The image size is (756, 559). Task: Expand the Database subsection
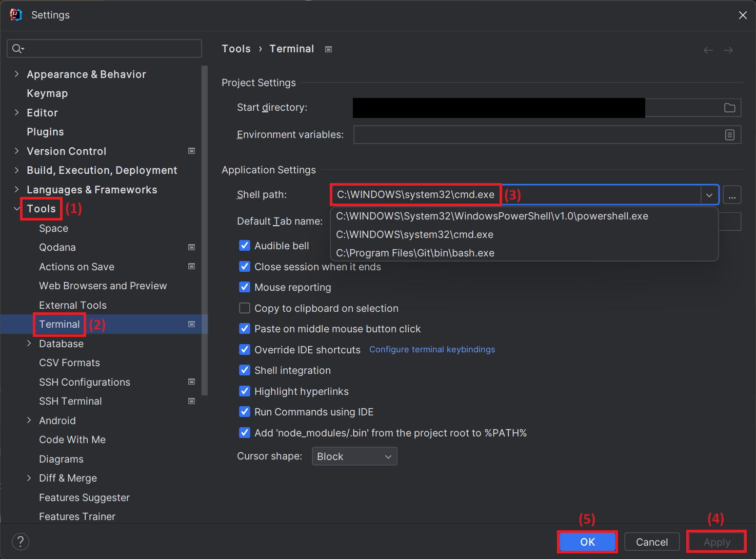pos(29,344)
